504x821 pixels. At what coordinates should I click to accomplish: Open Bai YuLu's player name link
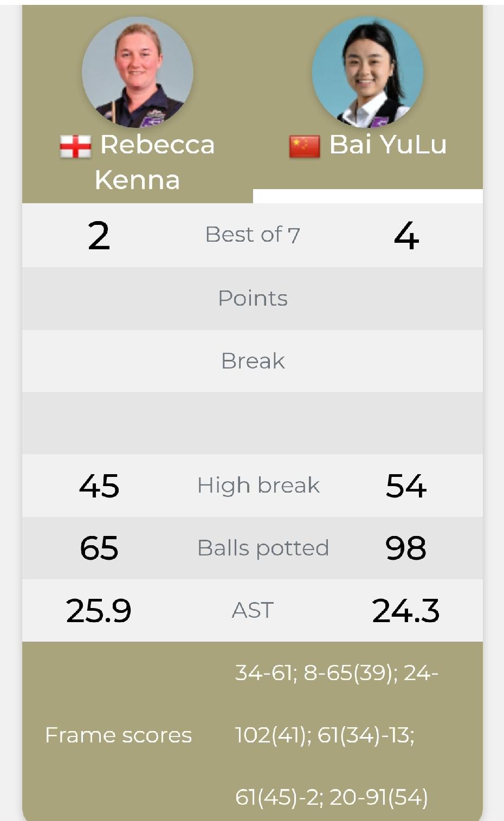388,144
